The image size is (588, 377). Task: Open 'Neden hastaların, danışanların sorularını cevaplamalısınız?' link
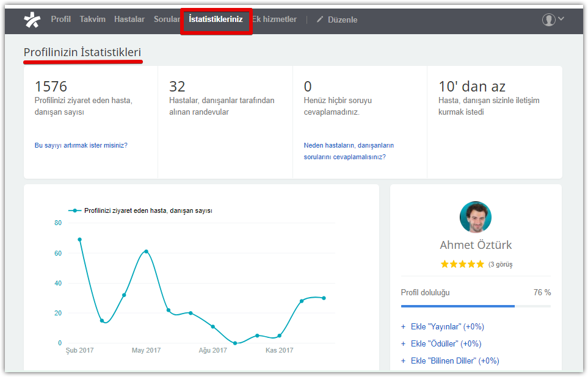[x=349, y=151]
